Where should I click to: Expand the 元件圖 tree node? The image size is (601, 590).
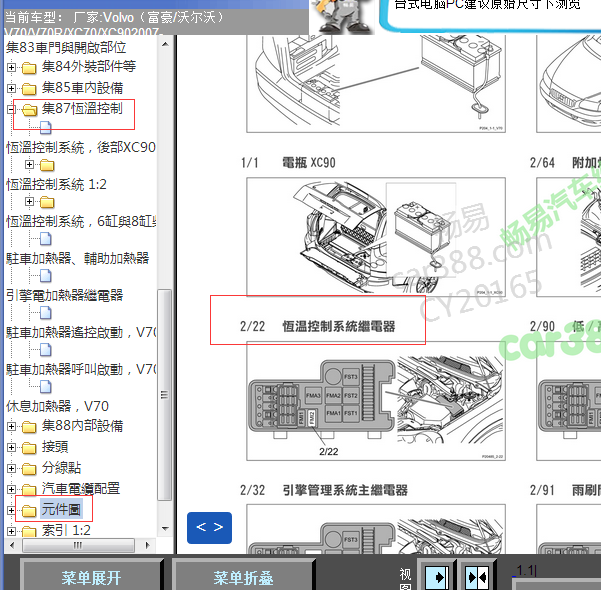tap(11, 510)
